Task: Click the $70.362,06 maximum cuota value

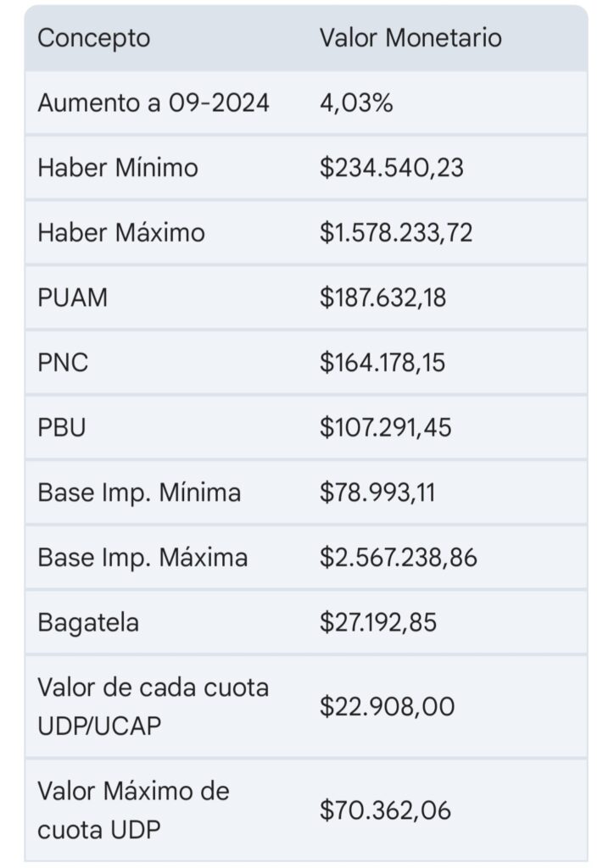Action: pyautogui.click(x=385, y=810)
